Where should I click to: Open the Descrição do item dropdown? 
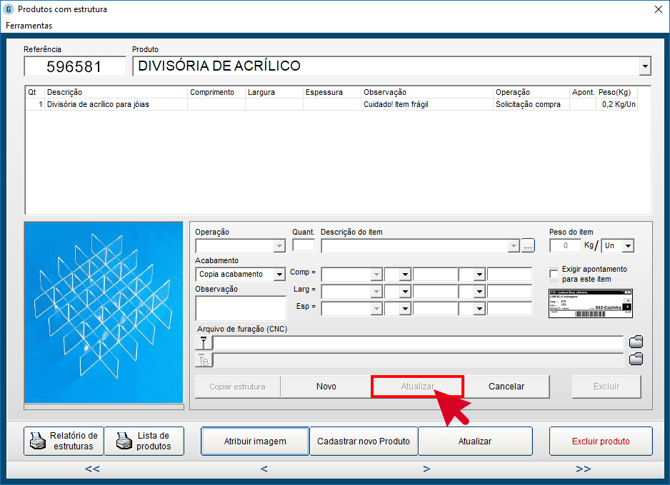pyautogui.click(x=514, y=246)
